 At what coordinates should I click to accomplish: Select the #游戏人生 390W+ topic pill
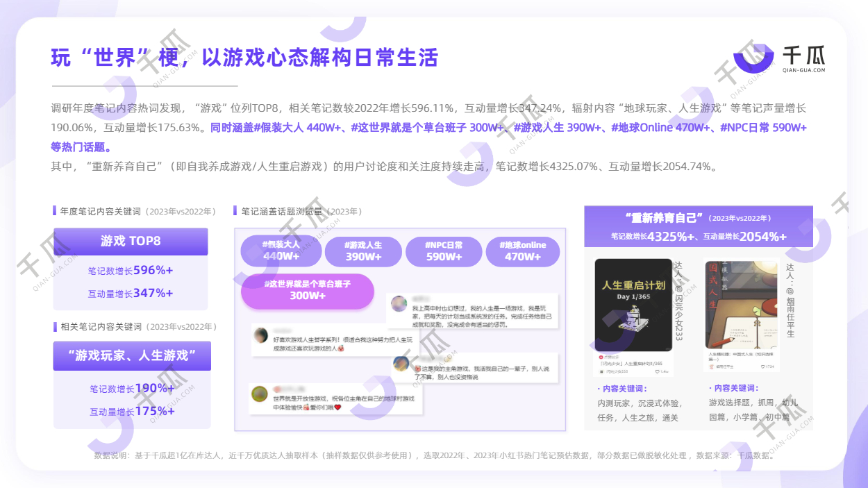pyautogui.click(x=363, y=251)
